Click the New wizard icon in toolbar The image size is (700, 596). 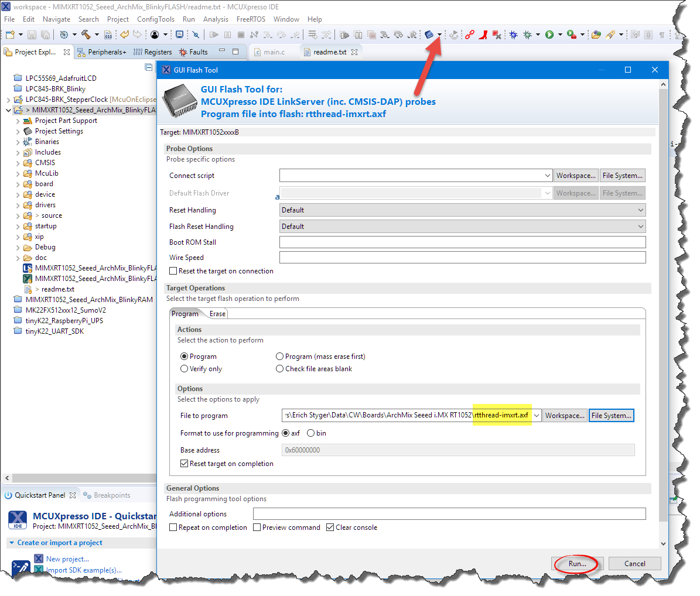10,35
